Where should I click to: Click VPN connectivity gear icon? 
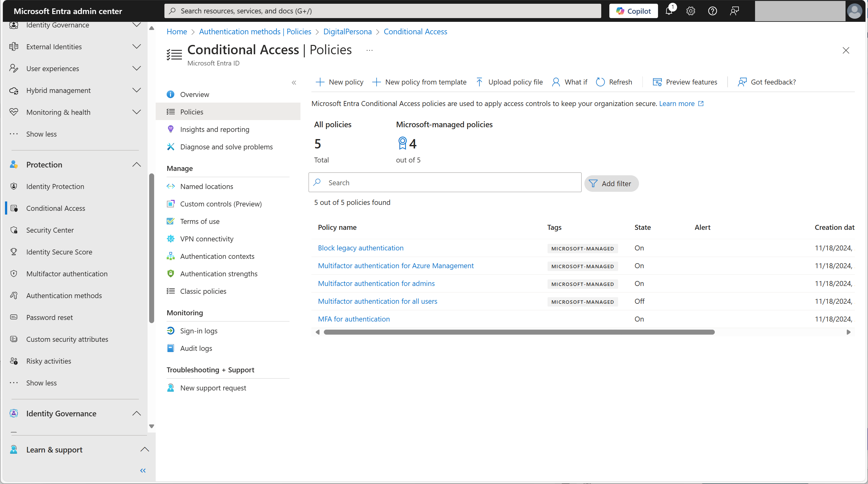coord(170,239)
